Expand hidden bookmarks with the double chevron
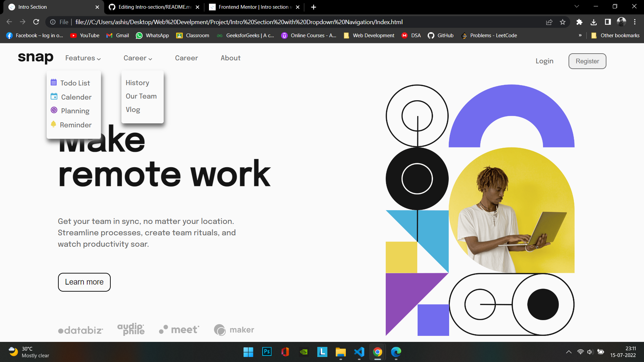644x362 pixels. pos(580,36)
